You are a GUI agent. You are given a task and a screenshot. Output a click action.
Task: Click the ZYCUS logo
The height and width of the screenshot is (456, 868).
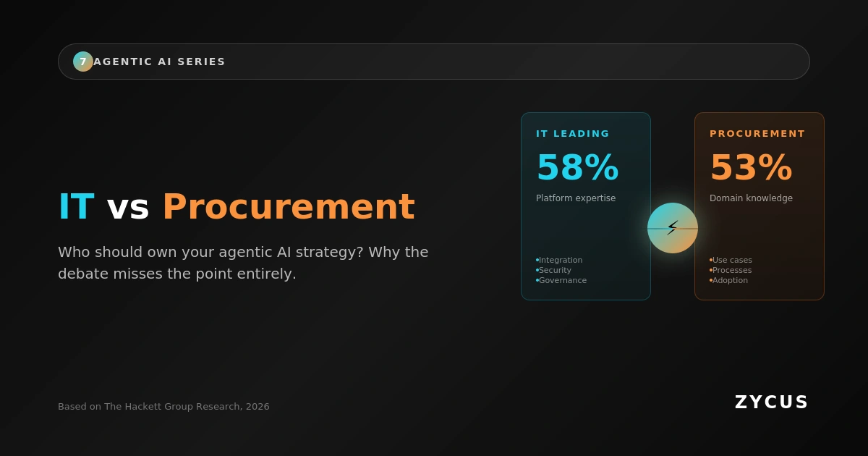pos(771,402)
